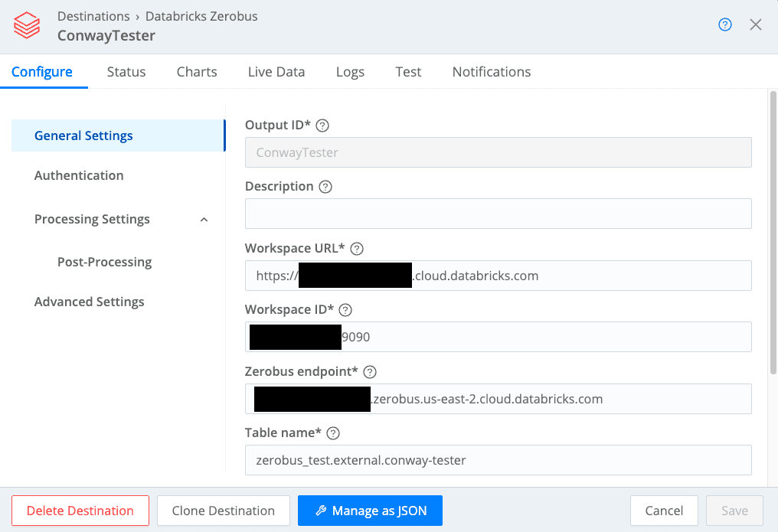Focus the Workspace ID field
The width and height of the screenshot is (778, 532).
pos(499,337)
